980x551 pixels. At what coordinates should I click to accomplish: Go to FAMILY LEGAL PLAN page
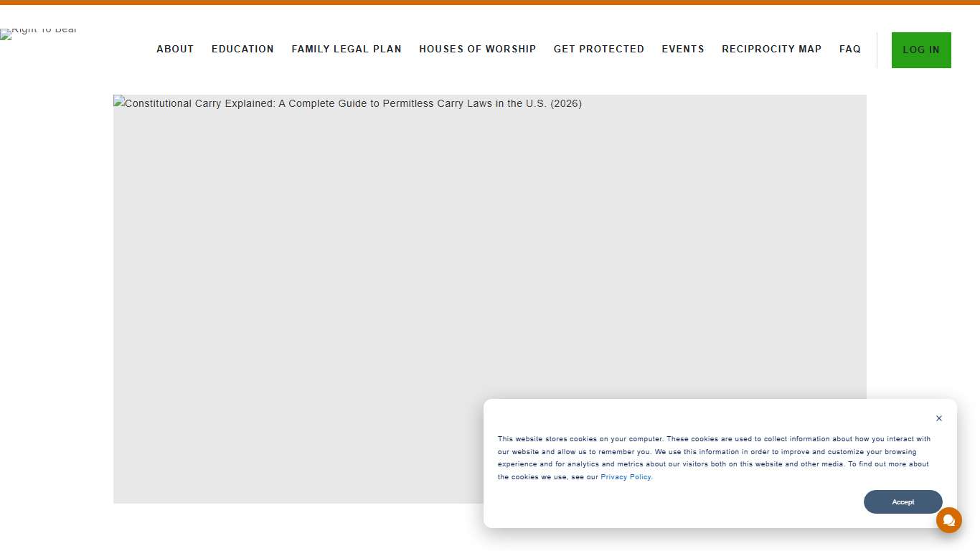point(346,49)
